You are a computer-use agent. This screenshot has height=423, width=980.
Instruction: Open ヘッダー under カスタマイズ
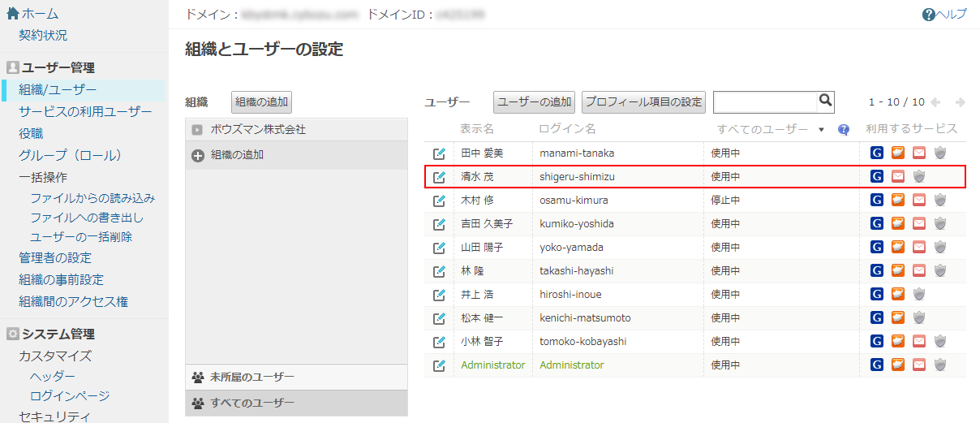[x=53, y=377]
